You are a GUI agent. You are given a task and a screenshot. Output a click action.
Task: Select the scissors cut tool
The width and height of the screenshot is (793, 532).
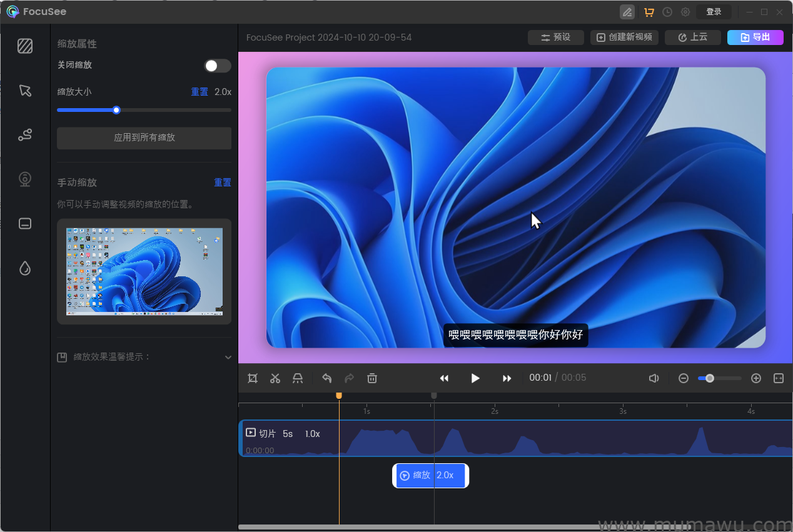point(275,378)
